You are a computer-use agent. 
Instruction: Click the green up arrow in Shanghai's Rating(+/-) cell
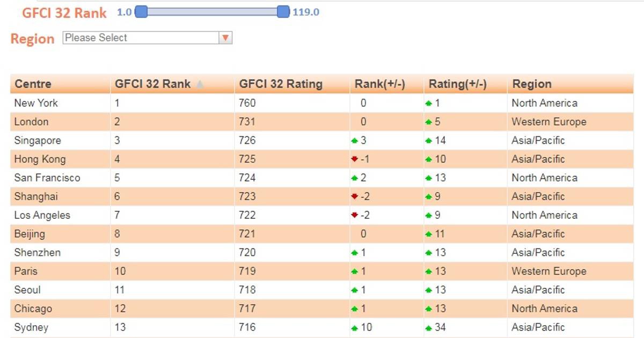tap(428, 197)
